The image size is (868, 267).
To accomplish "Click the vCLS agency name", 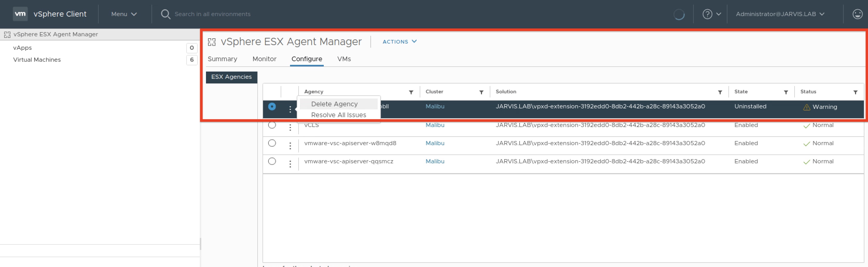I will pos(311,125).
